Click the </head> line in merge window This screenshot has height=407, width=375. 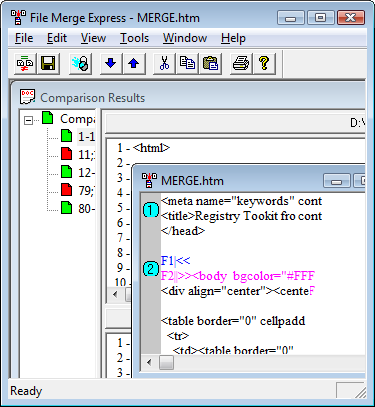[x=183, y=231]
